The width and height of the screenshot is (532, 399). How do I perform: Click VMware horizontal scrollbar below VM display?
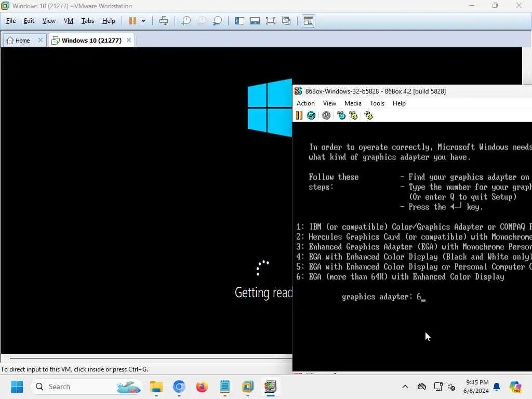(x=151, y=358)
